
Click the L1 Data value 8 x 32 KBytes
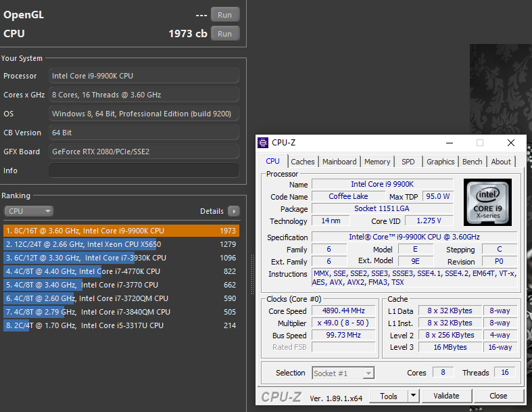coord(450,311)
